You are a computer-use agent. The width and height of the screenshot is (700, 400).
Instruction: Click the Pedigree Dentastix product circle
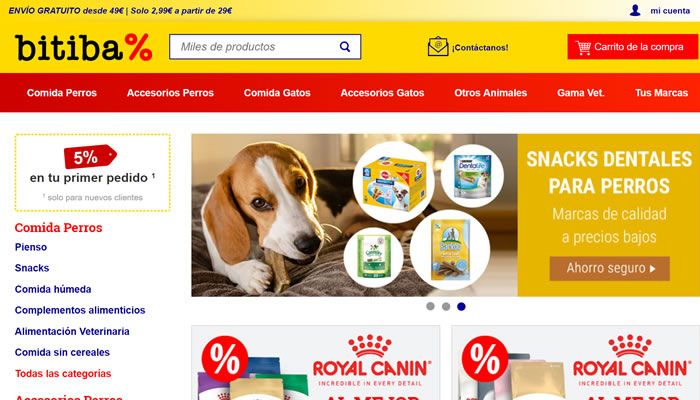(x=393, y=182)
